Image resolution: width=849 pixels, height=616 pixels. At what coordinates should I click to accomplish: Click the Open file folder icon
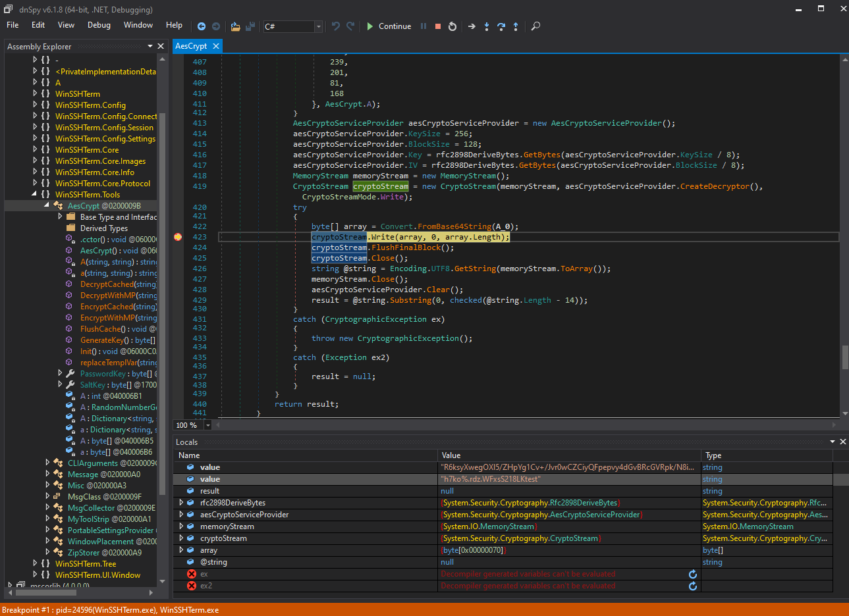point(235,26)
